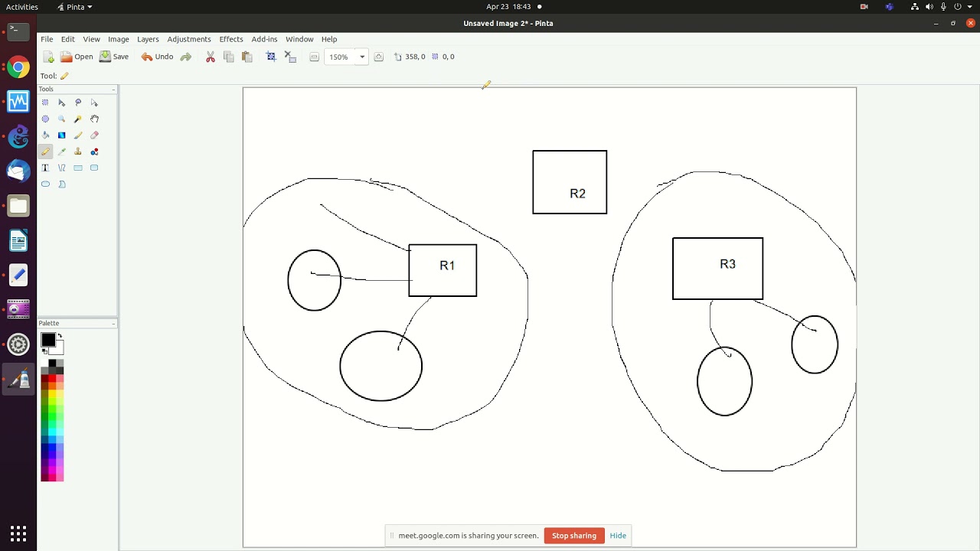The image size is (980, 551).
Task: Click the white secondary color swatch
Action: pos(57,348)
